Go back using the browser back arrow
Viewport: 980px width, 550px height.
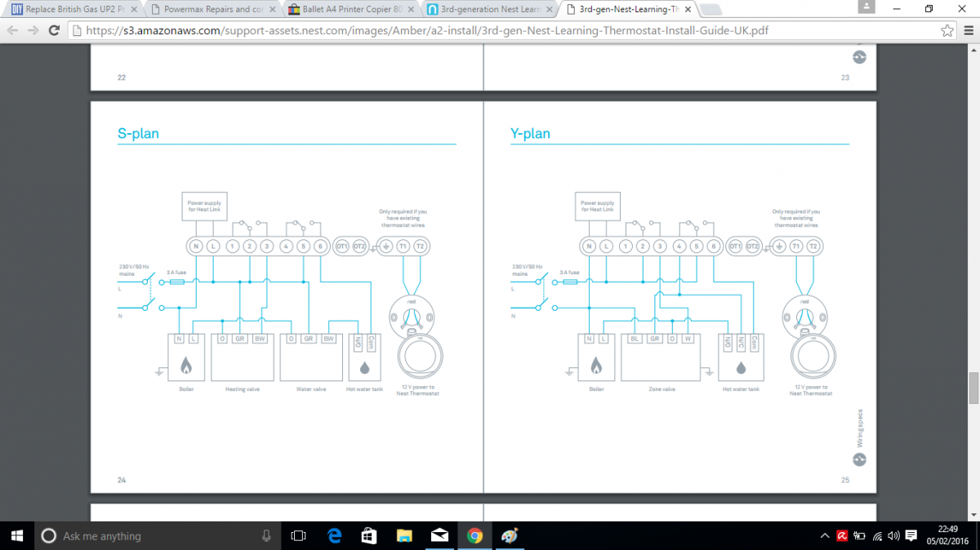[11, 31]
